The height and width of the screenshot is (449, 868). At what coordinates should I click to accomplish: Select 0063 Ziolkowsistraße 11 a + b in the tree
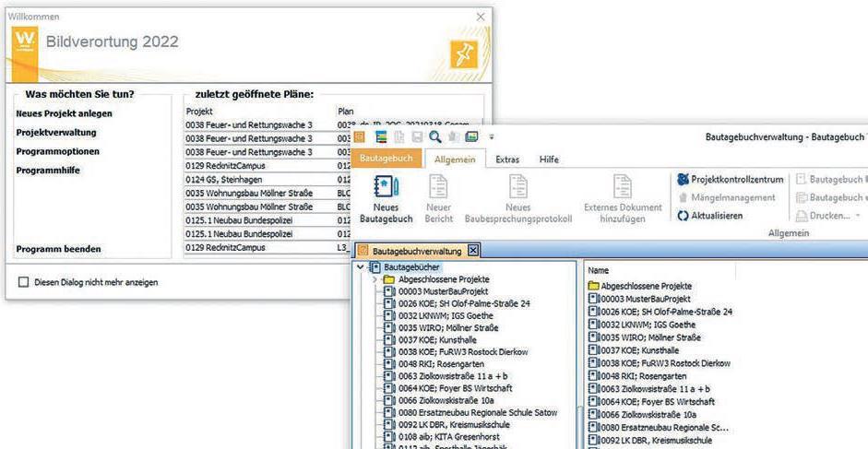(x=454, y=376)
